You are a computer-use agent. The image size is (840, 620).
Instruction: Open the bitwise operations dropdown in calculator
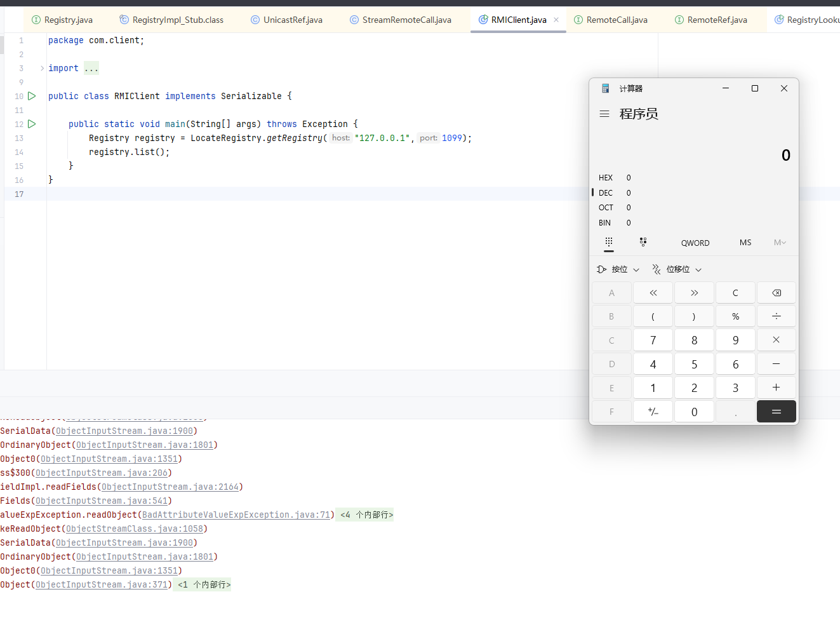coord(618,269)
